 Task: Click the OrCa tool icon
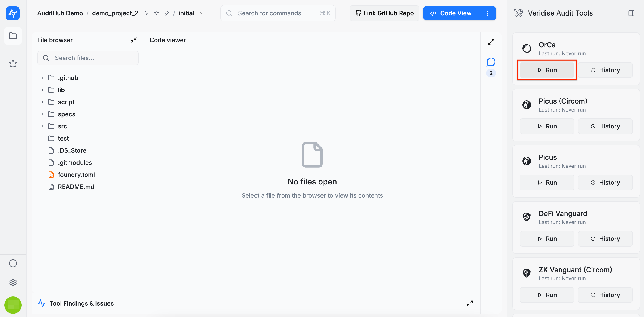coord(526,48)
